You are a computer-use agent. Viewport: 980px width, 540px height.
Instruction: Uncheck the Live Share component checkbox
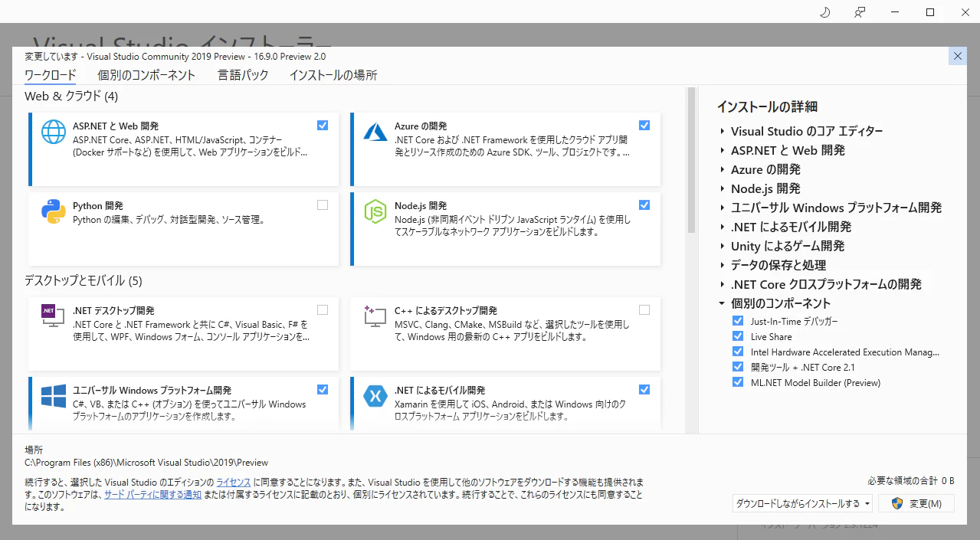(738, 336)
